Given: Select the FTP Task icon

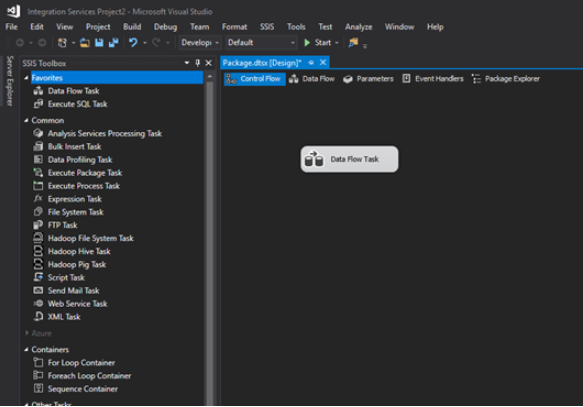Looking at the screenshot, I should [38, 225].
